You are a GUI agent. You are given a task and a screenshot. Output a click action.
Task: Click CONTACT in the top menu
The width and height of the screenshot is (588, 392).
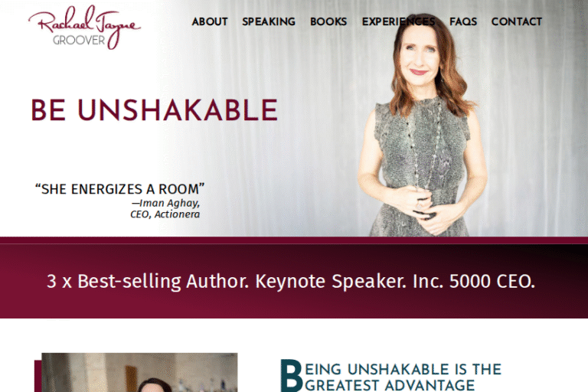tap(516, 21)
